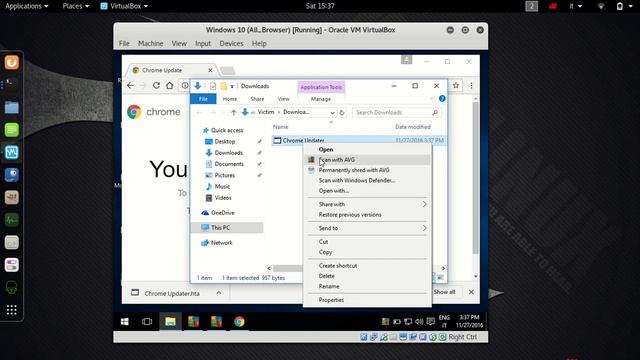Select Network in navigation pane
Viewport: 640px width, 360px height.
click(x=222, y=242)
